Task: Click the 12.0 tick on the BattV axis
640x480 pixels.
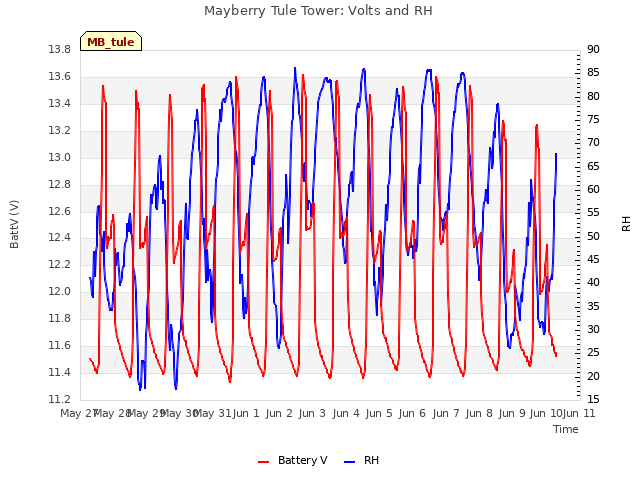Action: point(60,291)
